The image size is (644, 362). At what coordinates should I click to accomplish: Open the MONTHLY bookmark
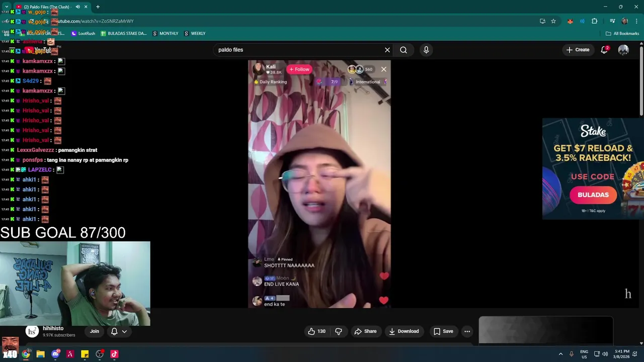coord(165,33)
